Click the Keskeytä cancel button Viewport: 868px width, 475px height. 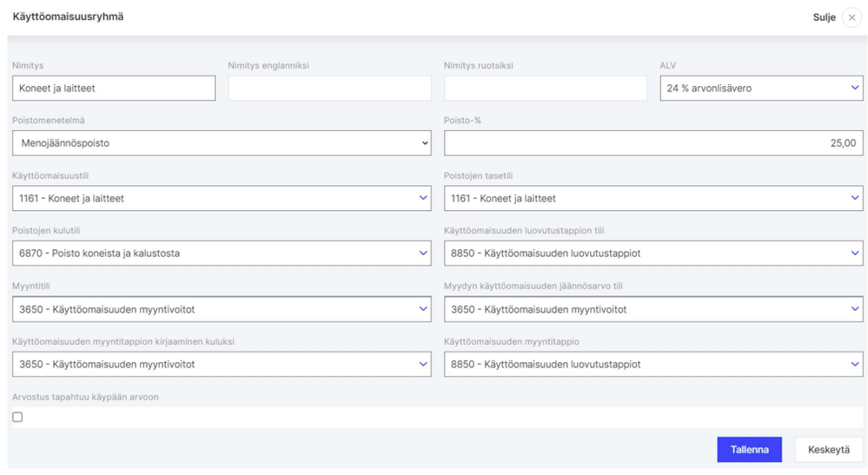point(828,450)
